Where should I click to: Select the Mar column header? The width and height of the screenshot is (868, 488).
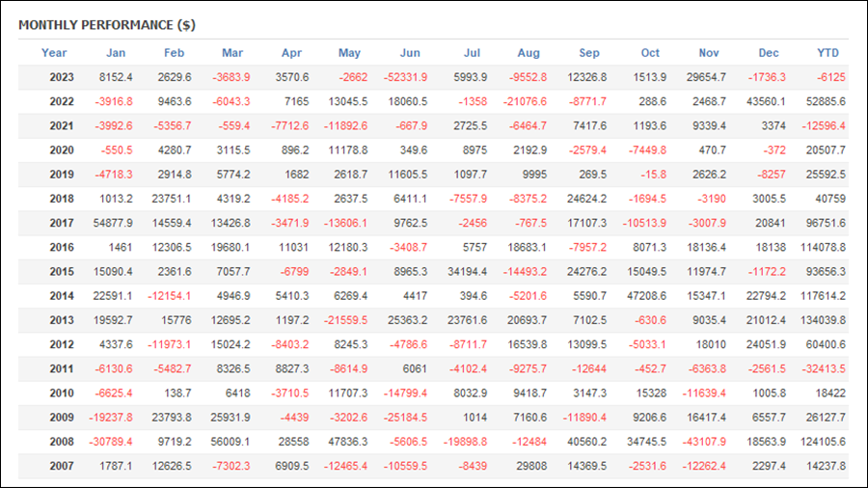point(232,53)
